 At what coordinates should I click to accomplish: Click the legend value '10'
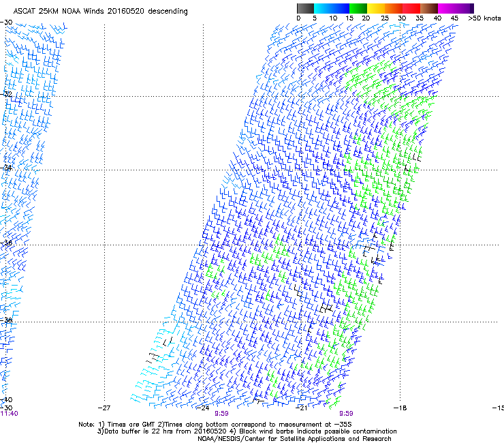point(333,18)
